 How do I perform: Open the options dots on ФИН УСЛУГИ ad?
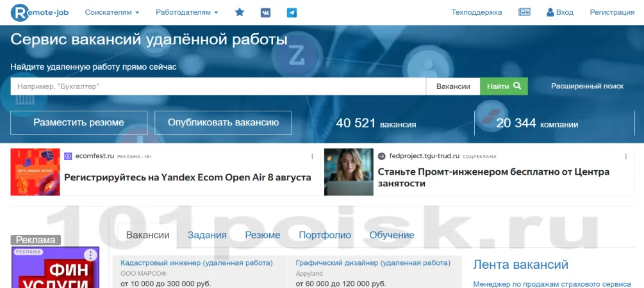pos(90,255)
